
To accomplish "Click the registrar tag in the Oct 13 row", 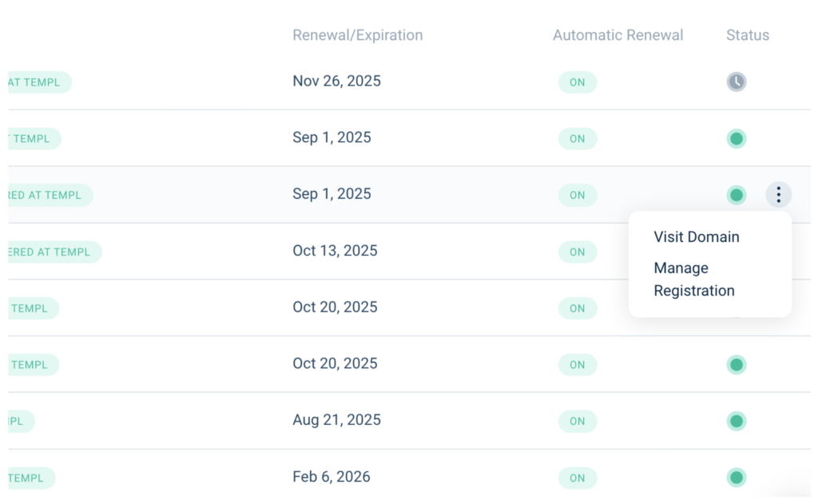I will tap(53, 252).
